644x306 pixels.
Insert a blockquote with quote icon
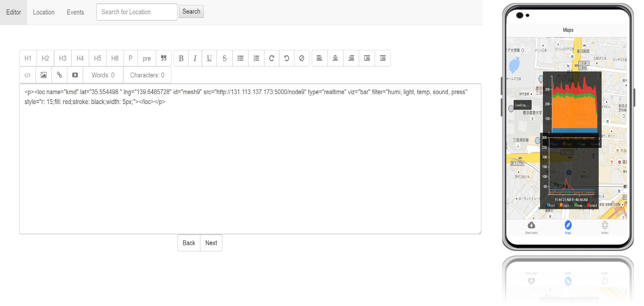(x=164, y=58)
